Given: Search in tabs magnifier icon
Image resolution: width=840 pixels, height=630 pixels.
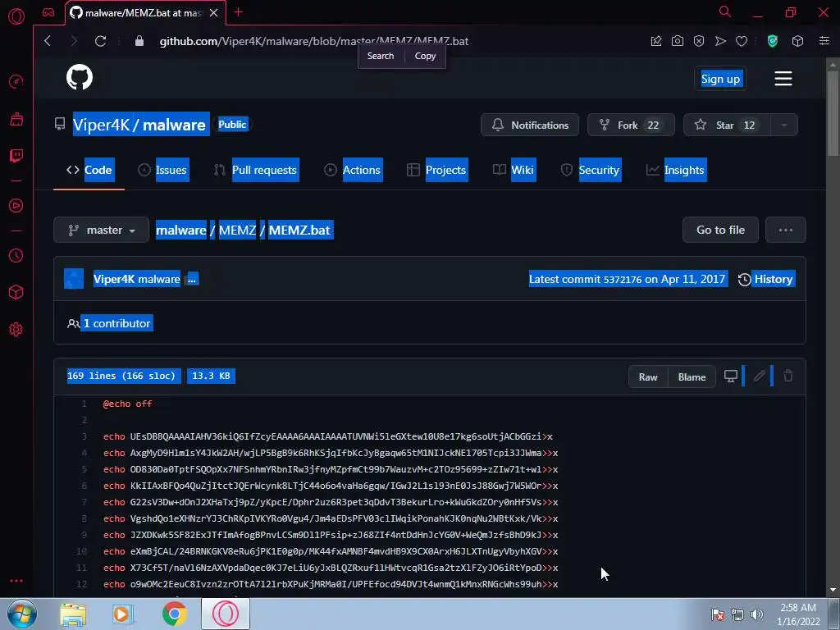Looking at the screenshot, I should pyautogui.click(x=725, y=11).
